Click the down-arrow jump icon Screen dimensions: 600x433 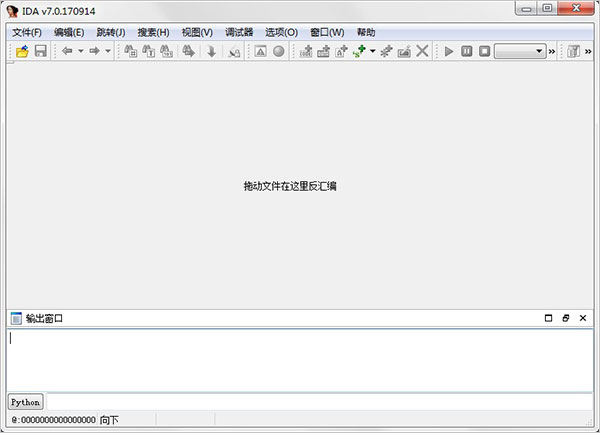tap(211, 51)
